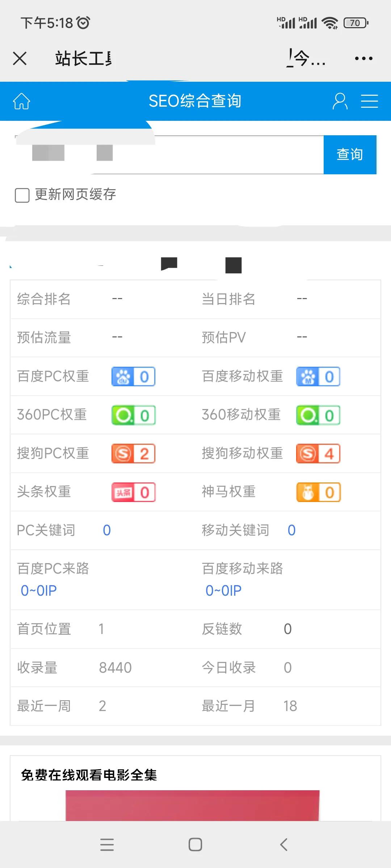Click the SEO综合查询 header title
Screen dimensions: 391x868
tap(195, 101)
